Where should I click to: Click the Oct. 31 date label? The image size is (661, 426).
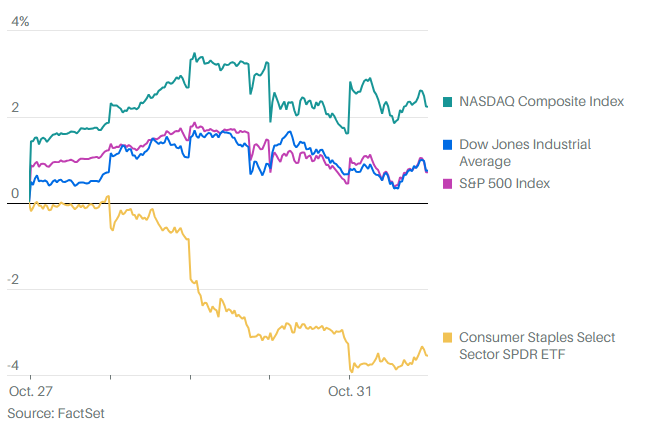coord(350,392)
